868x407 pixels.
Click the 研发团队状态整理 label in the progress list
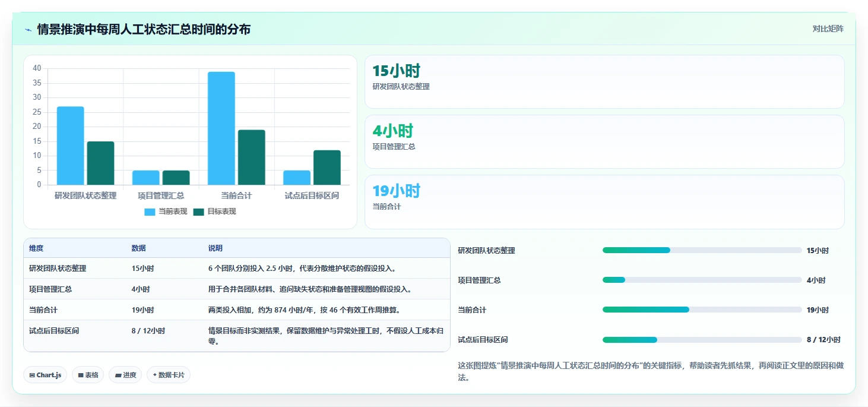pyautogui.click(x=486, y=251)
